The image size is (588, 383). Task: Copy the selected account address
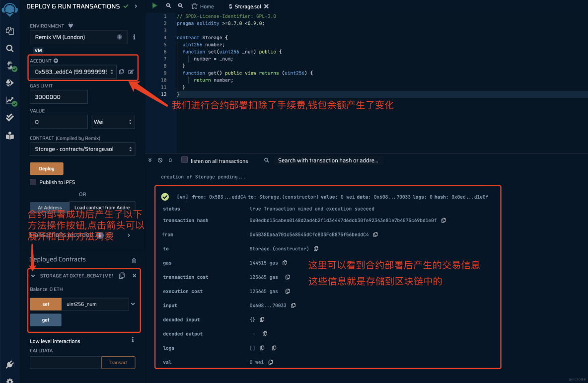[122, 71]
